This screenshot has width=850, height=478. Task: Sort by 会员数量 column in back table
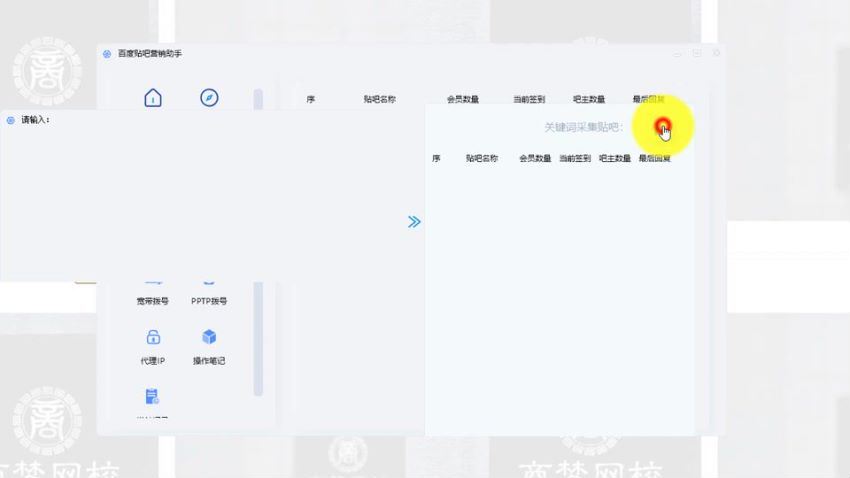coord(462,99)
